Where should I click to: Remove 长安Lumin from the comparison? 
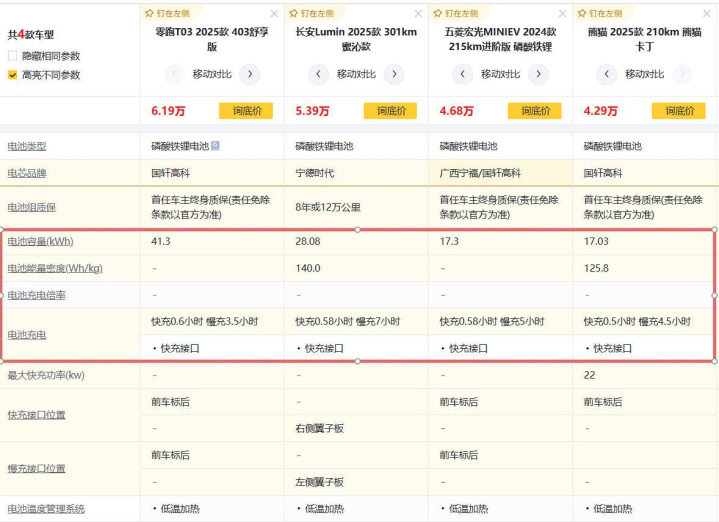pos(418,14)
